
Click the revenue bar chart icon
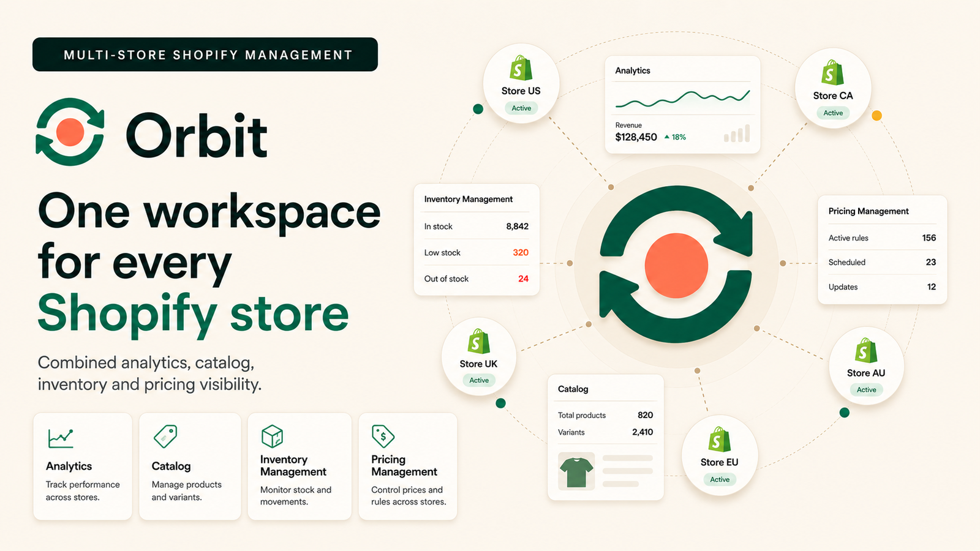point(737,133)
